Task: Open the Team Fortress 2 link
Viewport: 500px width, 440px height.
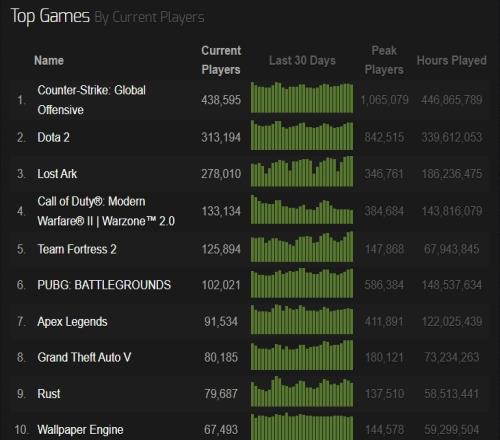Action: click(x=77, y=249)
